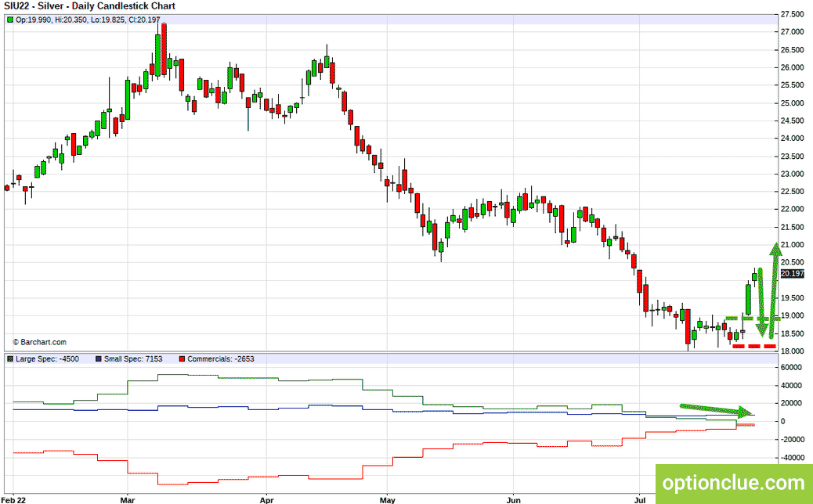Viewport: 813px width, 504px height.
Task: Click the Mar label on time axis
Action: (127, 500)
